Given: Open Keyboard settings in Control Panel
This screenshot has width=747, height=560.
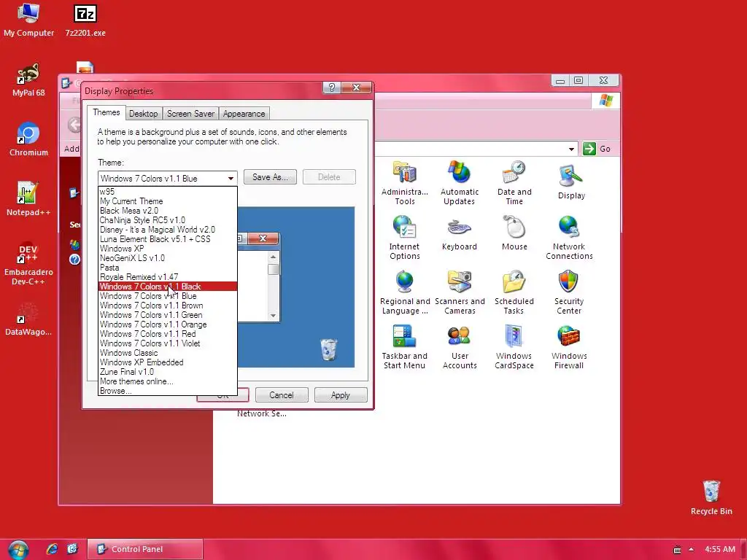Looking at the screenshot, I should (x=460, y=234).
